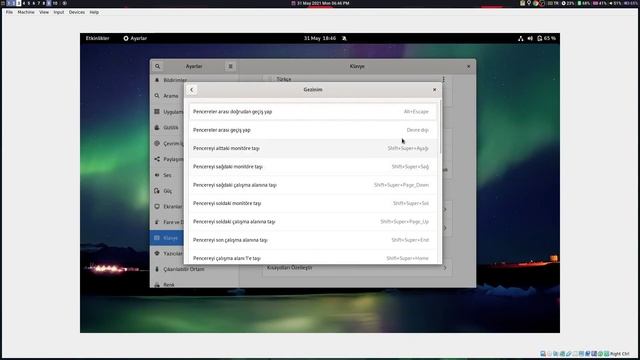Click the Etkinlikler button in GNOME top bar

(x=98, y=38)
